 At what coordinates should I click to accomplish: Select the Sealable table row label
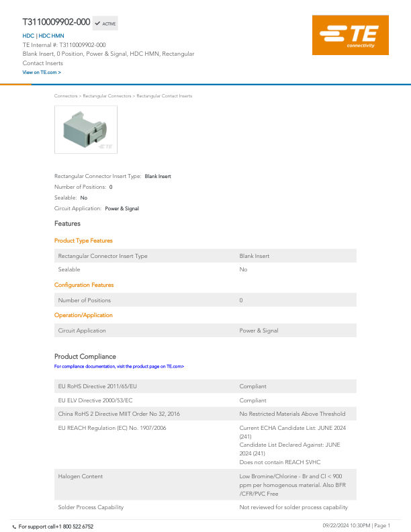pos(69,269)
